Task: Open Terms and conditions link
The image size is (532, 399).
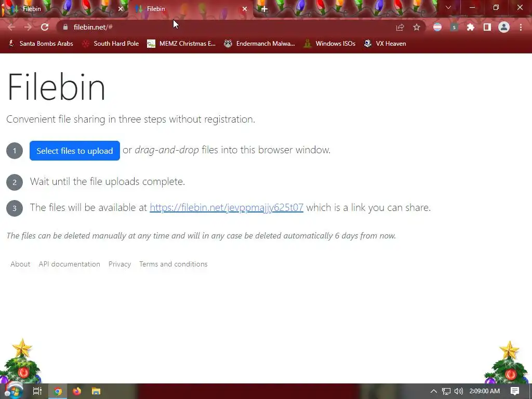Action: point(174,264)
